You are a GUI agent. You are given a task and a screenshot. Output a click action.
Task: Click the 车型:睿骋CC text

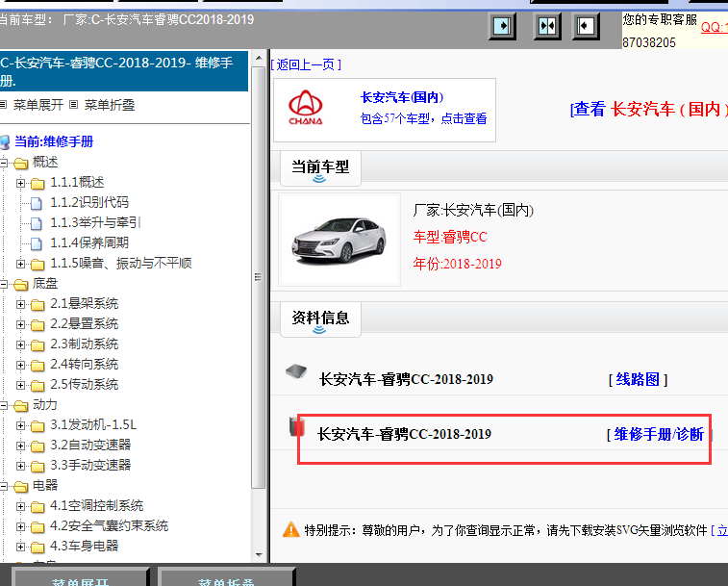pyautogui.click(x=450, y=237)
